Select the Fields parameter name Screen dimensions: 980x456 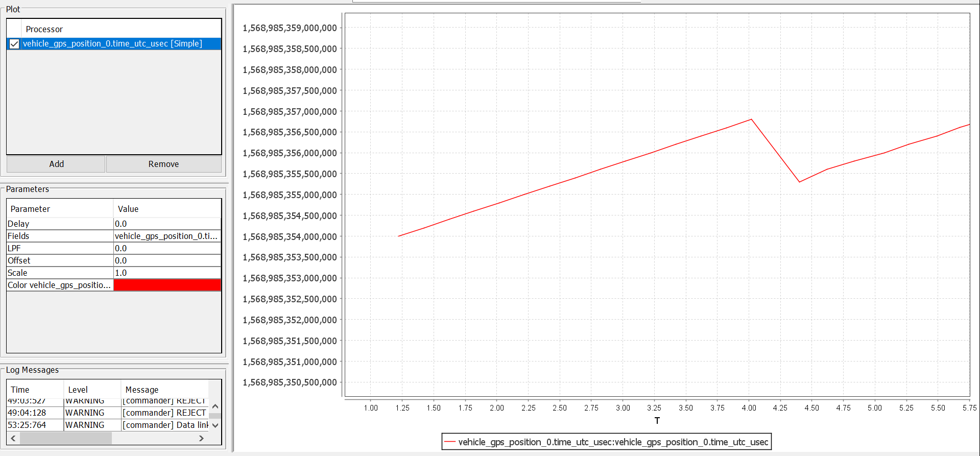pos(60,236)
